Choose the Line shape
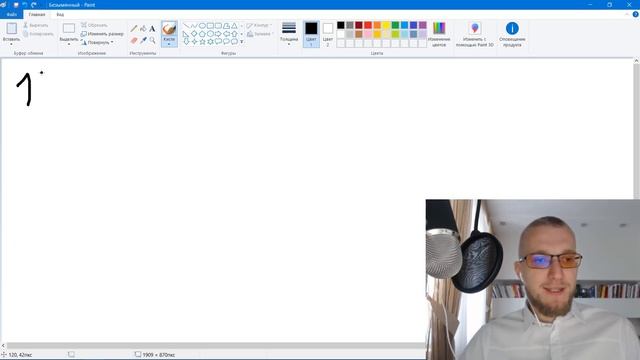The height and width of the screenshot is (360, 640). pyautogui.click(x=187, y=26)
